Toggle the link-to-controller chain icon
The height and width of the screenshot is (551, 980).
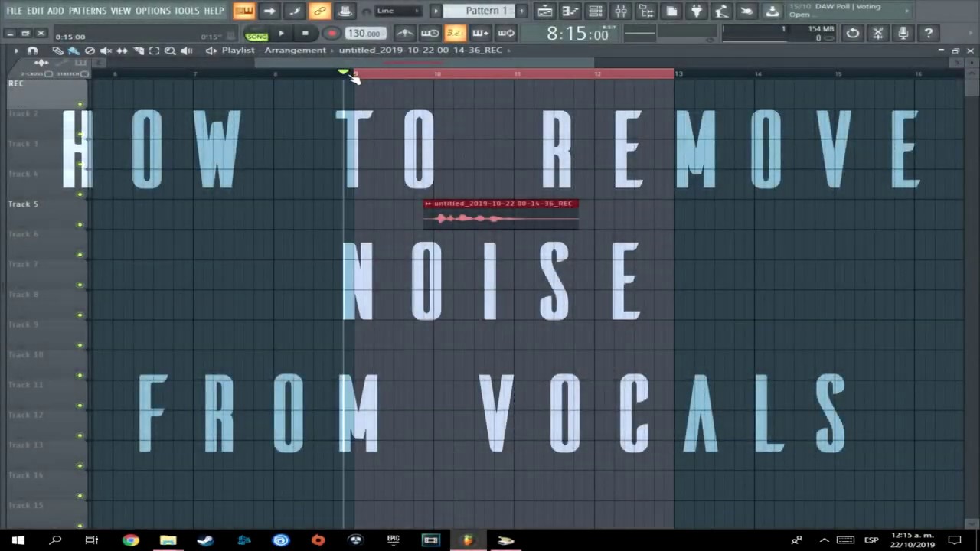[x=320, y=11]
